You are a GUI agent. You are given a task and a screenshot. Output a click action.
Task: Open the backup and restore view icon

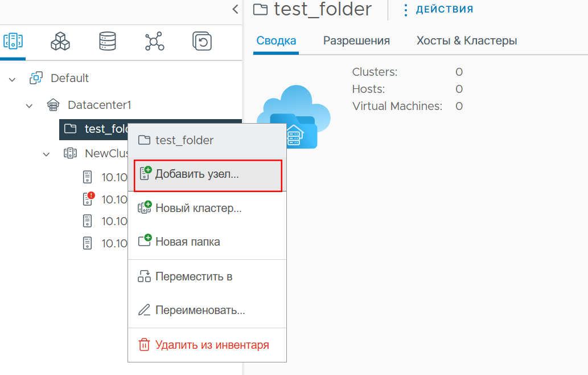(202, 41)
